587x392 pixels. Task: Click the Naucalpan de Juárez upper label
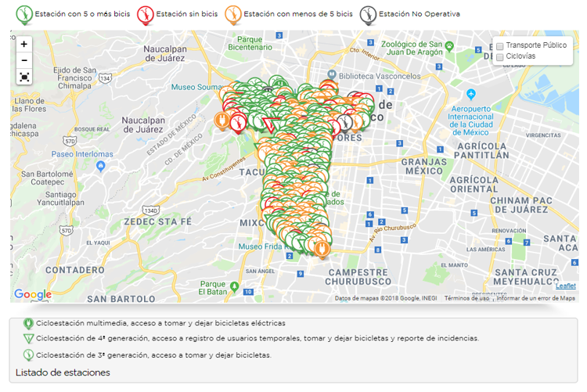[x=164, y=53]
